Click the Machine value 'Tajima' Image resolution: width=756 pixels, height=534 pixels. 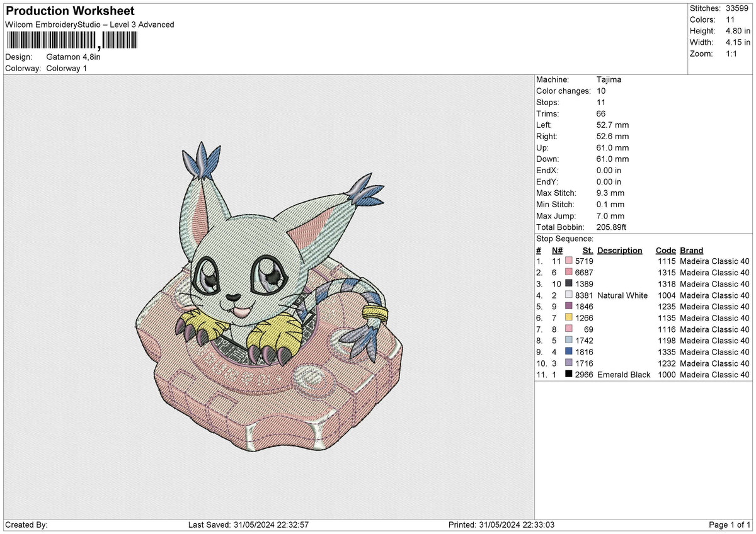609,80
